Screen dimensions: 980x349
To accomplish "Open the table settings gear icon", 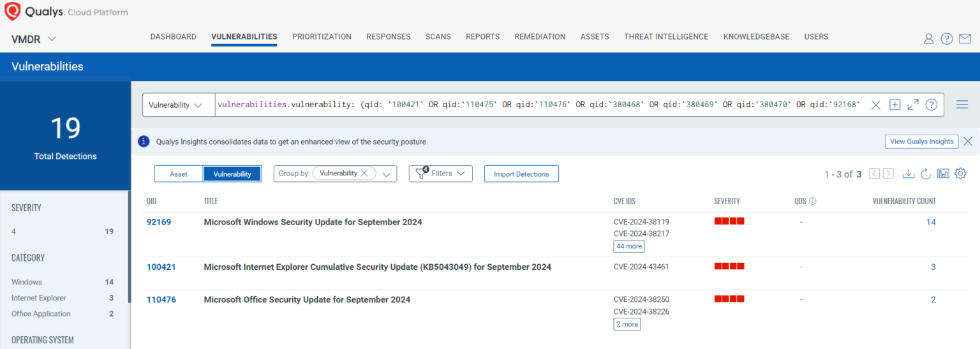I will (x=961, y=174).
